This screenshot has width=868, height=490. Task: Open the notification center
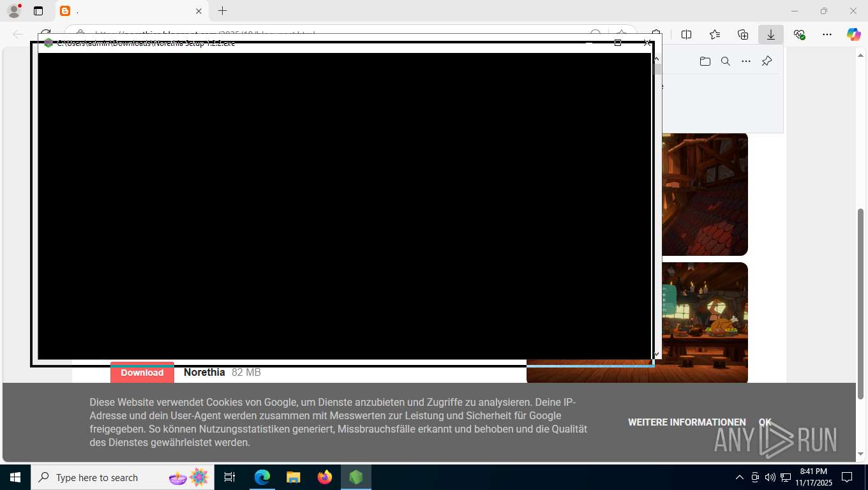[847, 477]
